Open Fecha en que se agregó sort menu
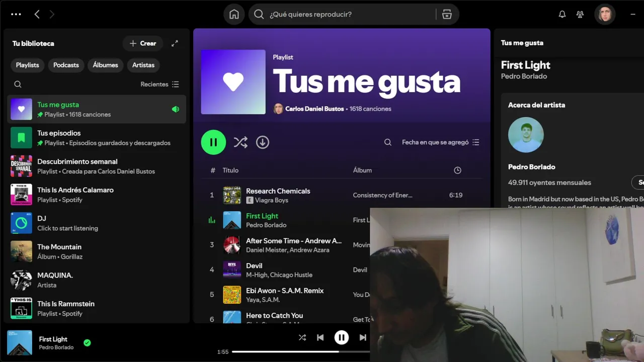 point(440,142)
